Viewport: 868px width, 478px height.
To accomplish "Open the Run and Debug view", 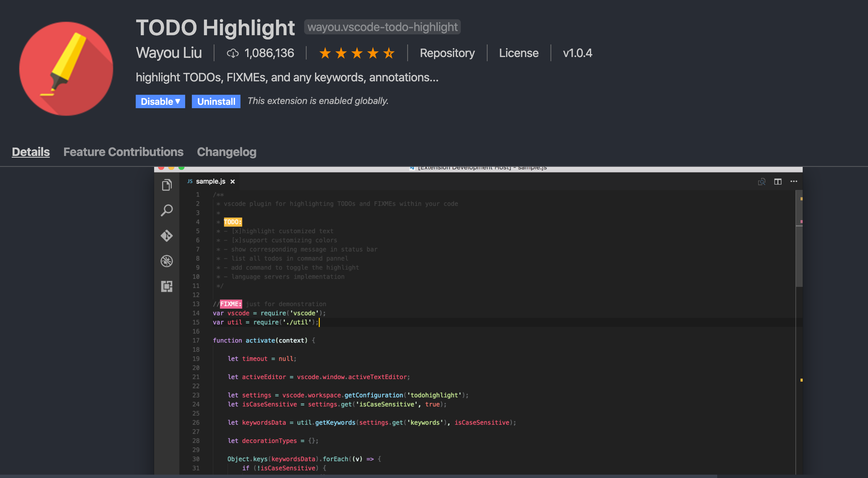I will click(x=167, y=261).
